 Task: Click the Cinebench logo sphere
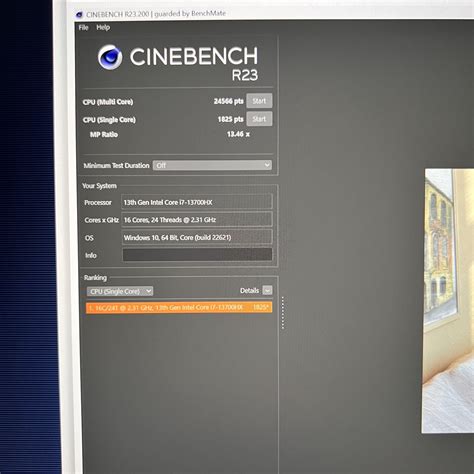point(110,57)
